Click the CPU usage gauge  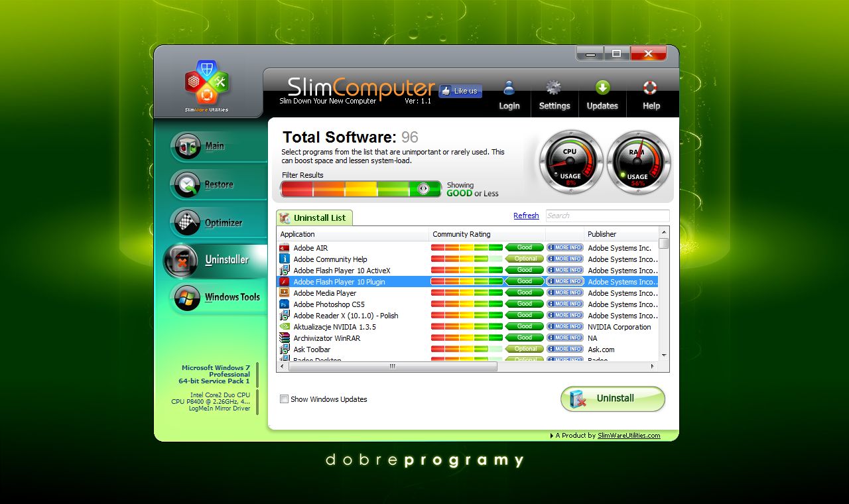(570, 162)
